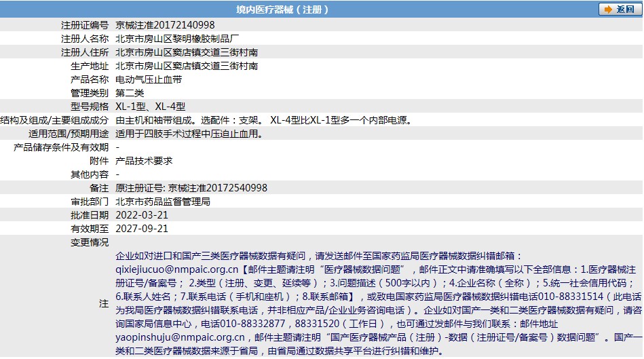
Task: Click the 批准日期 label
Action: click(90, 215)
